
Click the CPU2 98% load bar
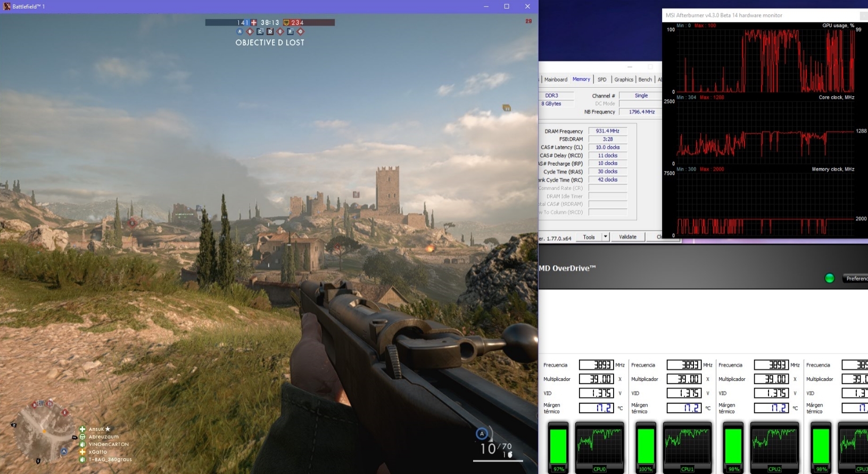[733, 446]
